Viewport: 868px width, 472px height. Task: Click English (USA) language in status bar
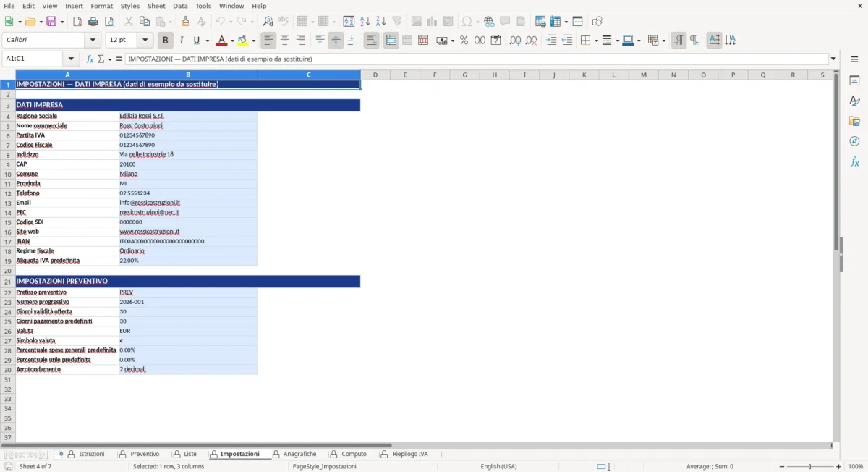click(x=498, y=467)
